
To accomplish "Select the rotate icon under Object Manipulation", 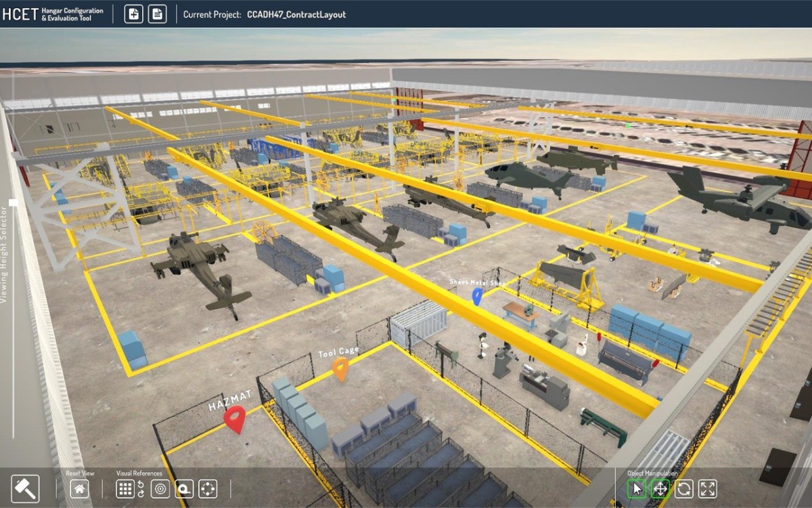I will click(x=683, y=487).
